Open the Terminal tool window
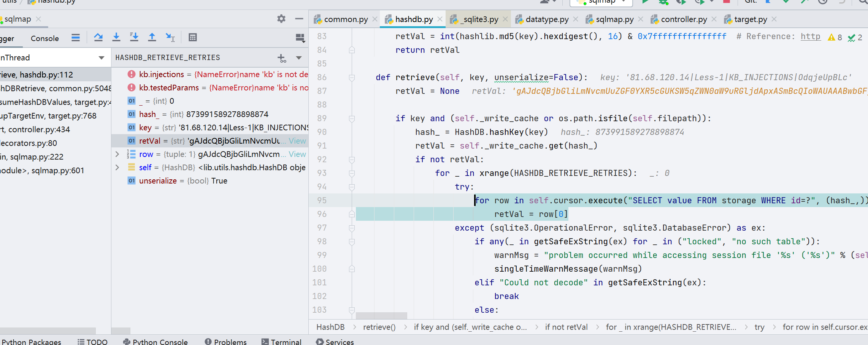Image resolution: width=868 pixels, height=345 pixels. (282, 341)
